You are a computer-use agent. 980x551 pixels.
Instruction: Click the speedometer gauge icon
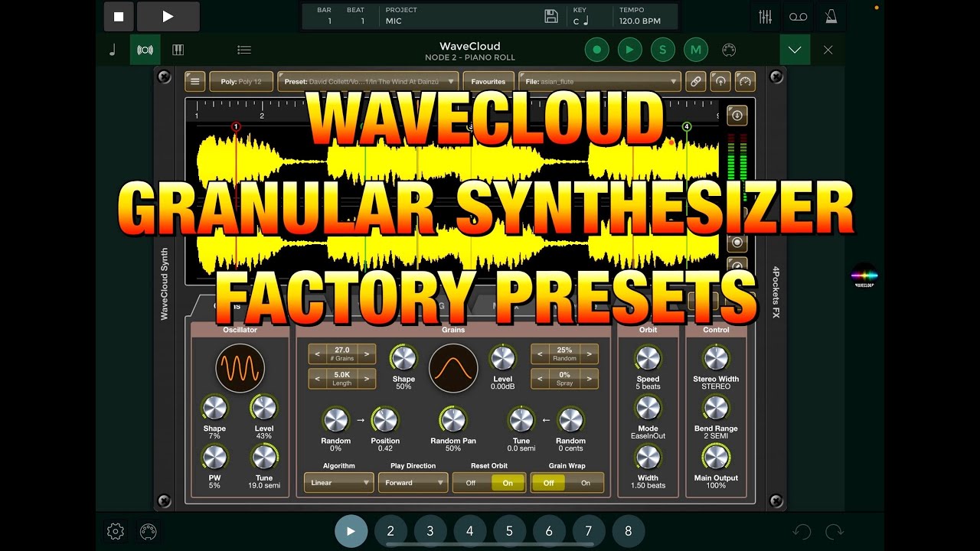pyautogui.click(x=745, y=81)
